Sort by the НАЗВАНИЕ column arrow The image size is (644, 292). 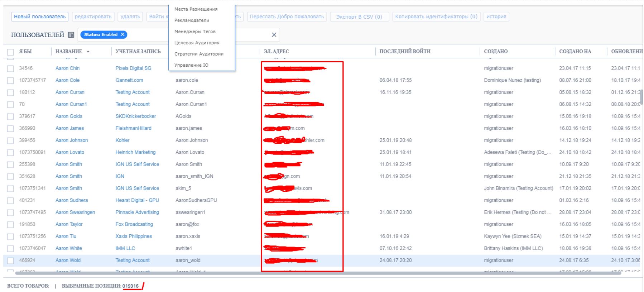pyautogui.click(x=88, y=52)
